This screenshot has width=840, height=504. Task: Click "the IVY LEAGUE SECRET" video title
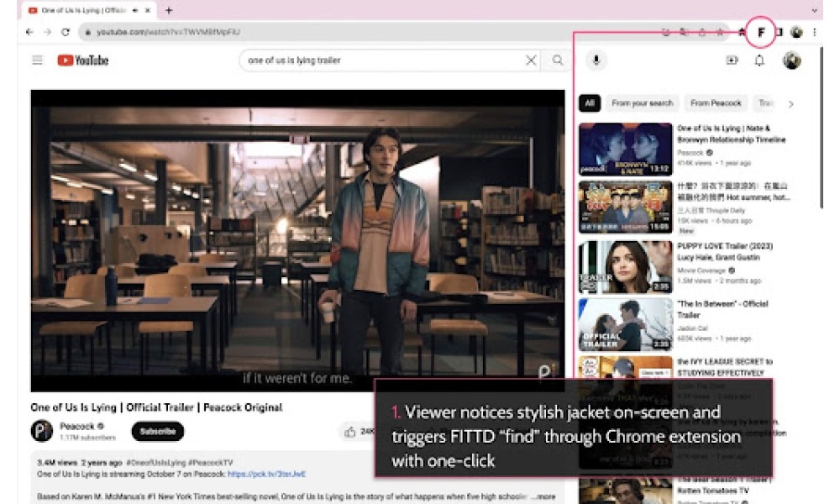tap(725, 367)
